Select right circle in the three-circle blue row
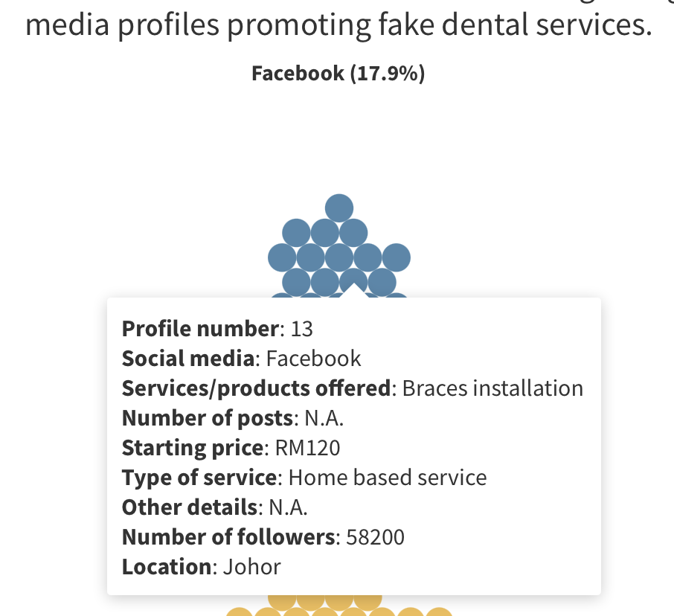The image size is (674, 616). click(x=353, y=233)
